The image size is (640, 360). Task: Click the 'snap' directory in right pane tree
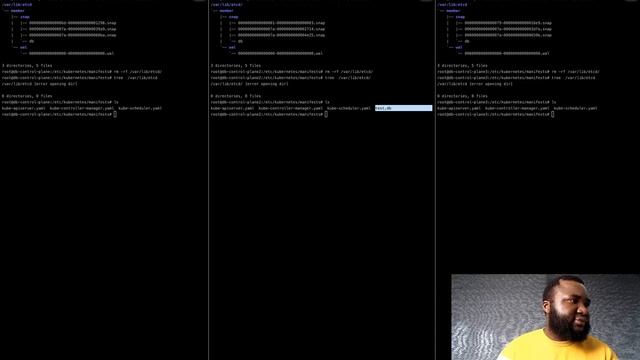click(460, 17)
